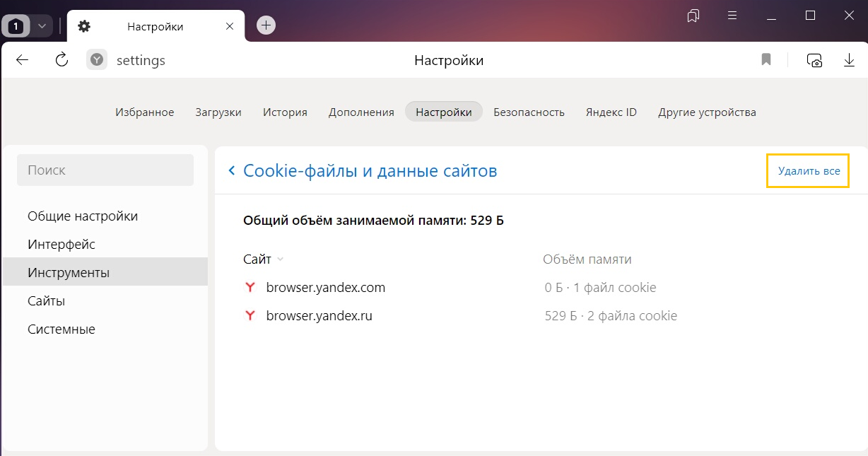868x456 pixels.
Task: Open a new tab with plus button
Action: (266, 26)
